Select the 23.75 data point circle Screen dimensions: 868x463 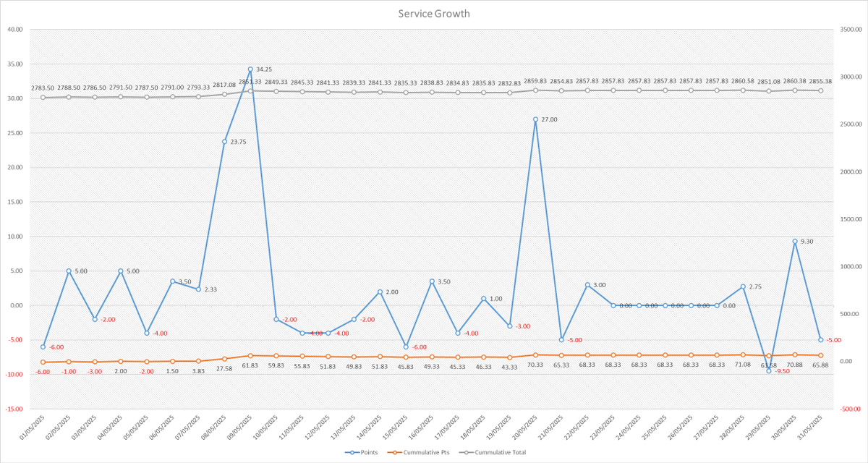pyautogui.click(x=223, y=141)
